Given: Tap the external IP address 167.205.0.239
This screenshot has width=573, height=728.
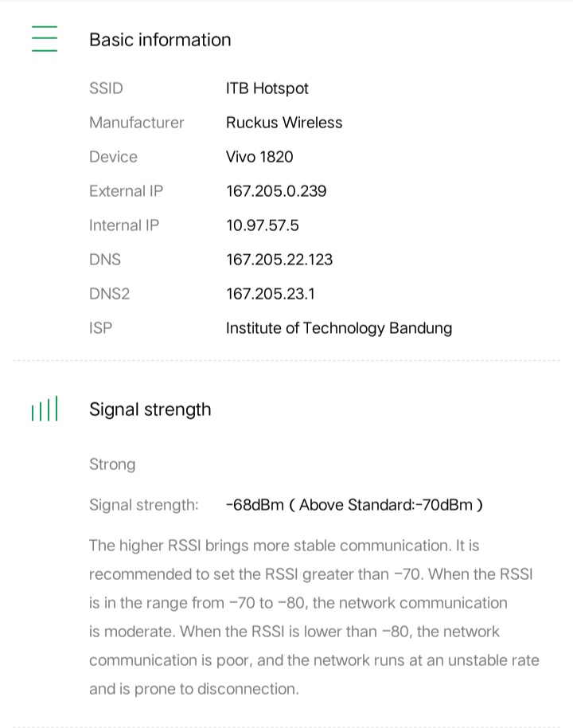Looking at the screenshot, I should tap(276, 191).
